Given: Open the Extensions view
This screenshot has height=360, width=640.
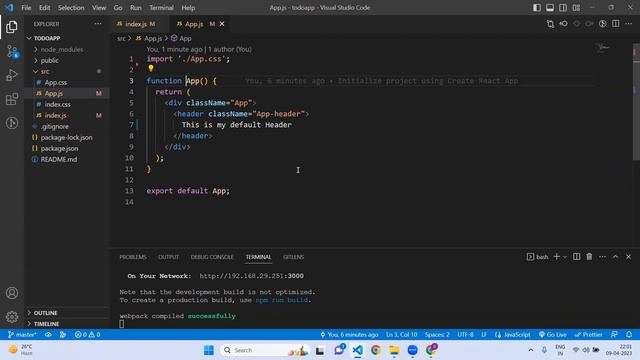Looking at the screenshot, I should tap(11, 99).
